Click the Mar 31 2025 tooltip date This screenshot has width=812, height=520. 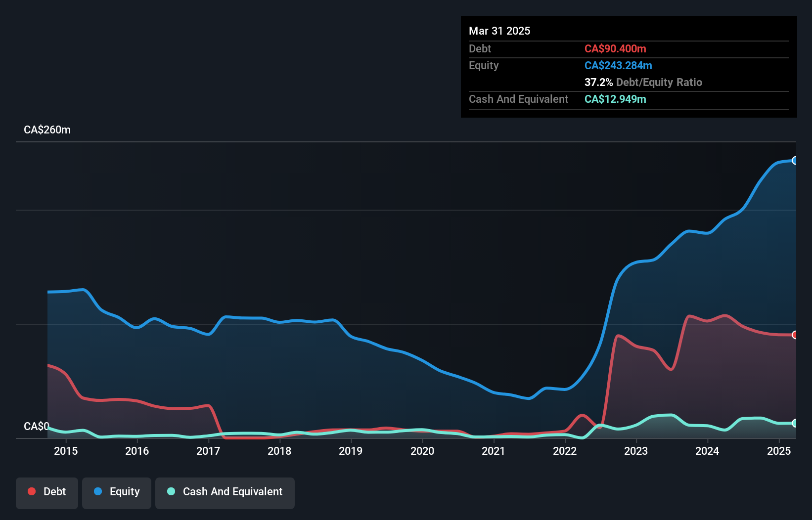[x=499, y=31]
